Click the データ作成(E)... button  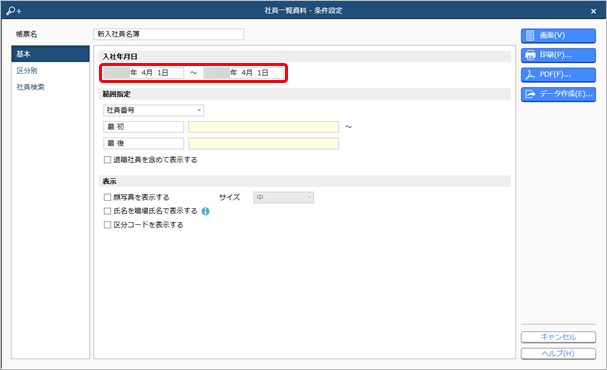click(x=558, y=94)
